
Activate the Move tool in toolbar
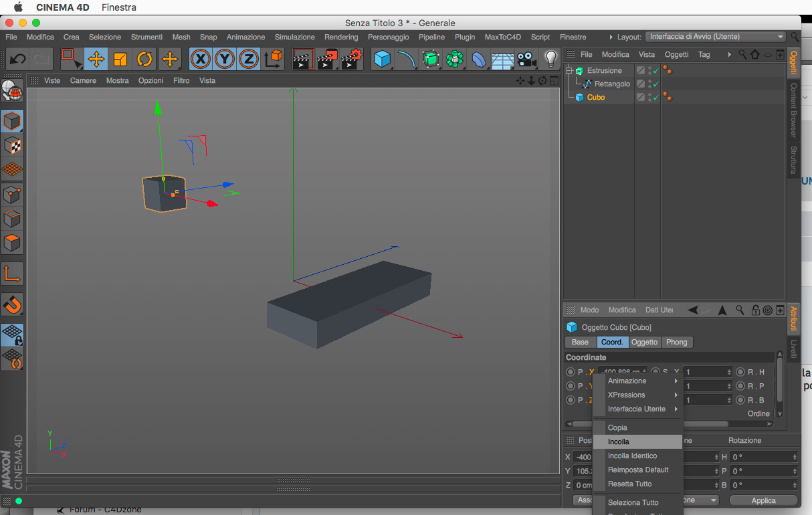click(96, 59)
